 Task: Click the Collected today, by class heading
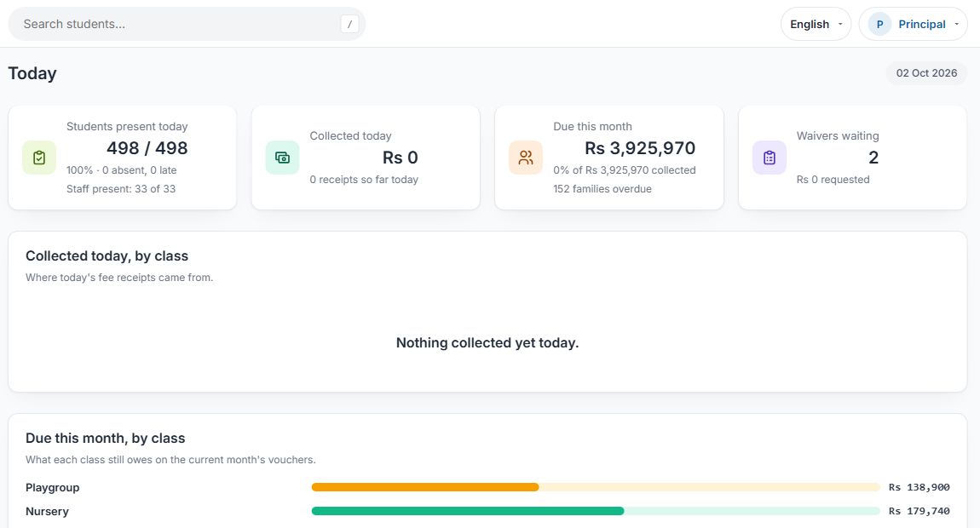tap(107, 256)
